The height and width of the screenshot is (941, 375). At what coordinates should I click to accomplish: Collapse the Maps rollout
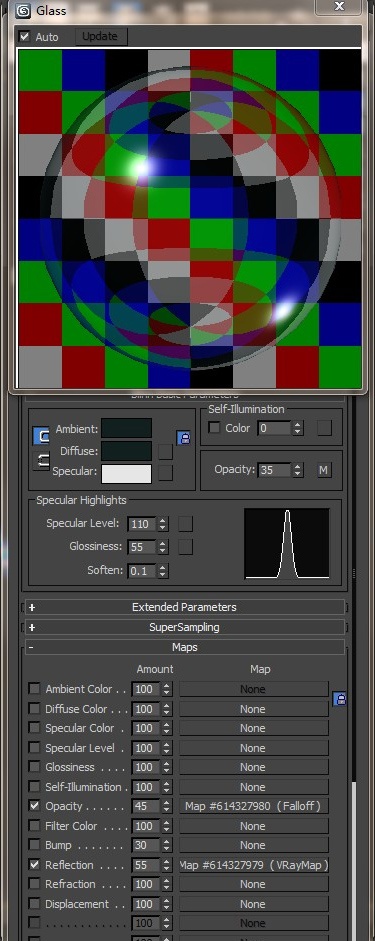184,648
